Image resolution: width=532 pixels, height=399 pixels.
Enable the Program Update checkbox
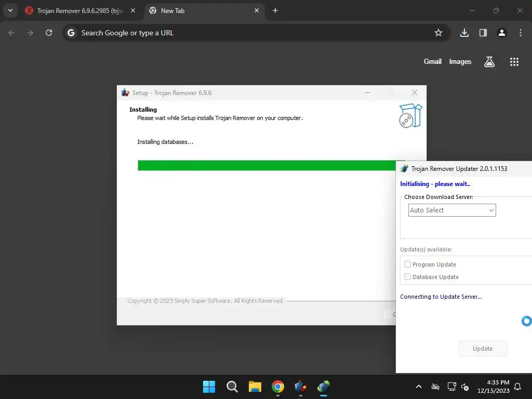coord(407,264)
